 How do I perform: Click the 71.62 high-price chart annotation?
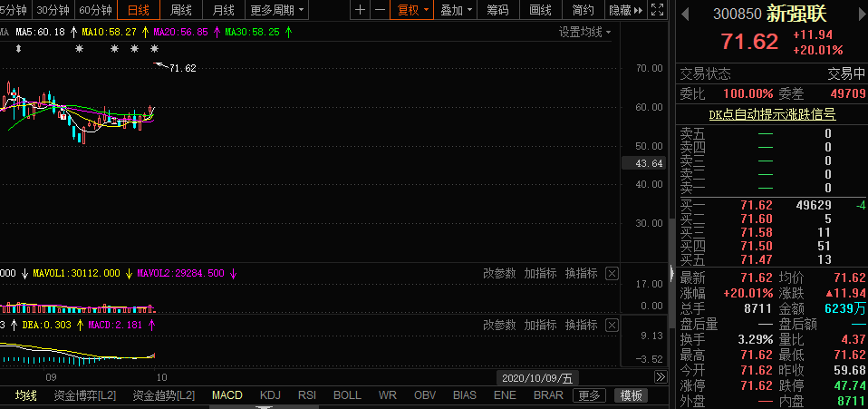tap(183, 68)
